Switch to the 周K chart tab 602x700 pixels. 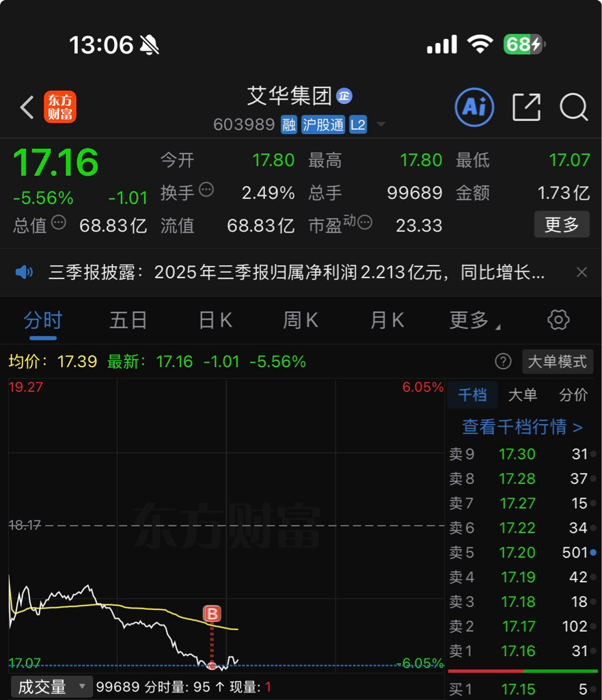tap(301, 321)
